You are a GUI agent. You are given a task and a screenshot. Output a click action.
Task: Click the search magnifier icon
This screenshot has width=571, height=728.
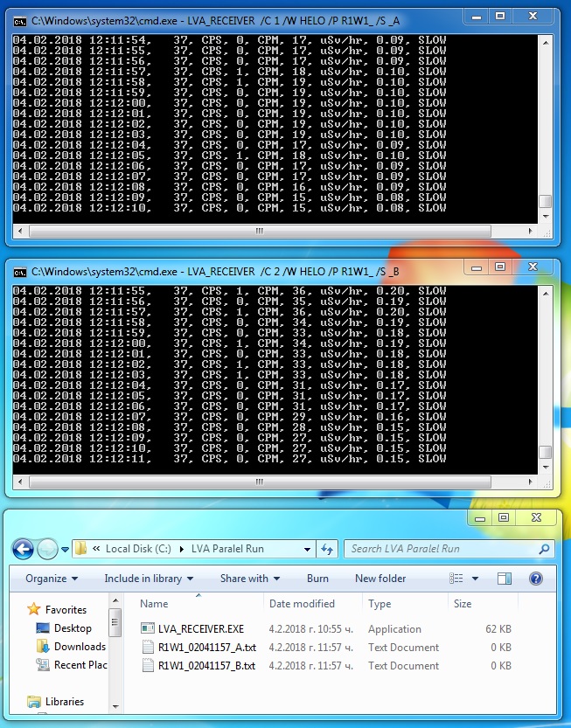544,549
